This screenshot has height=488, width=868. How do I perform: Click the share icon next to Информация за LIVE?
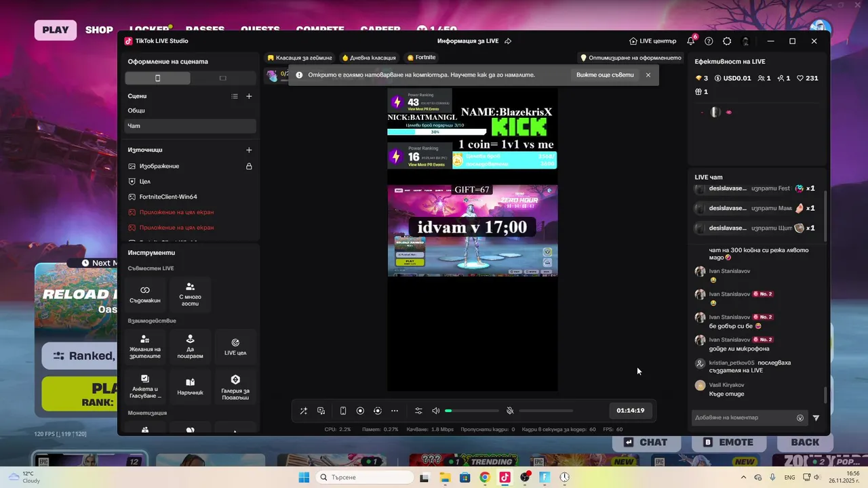508,41
